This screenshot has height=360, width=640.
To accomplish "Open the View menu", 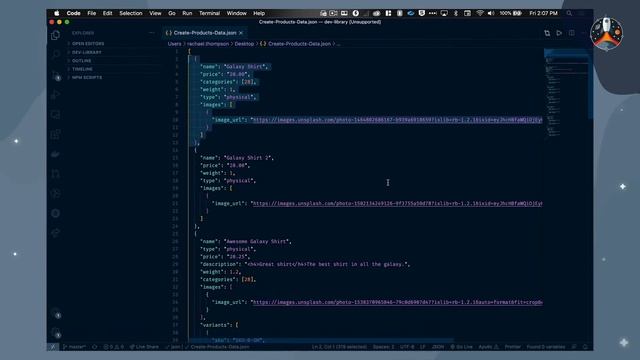I will coord(155,13).
